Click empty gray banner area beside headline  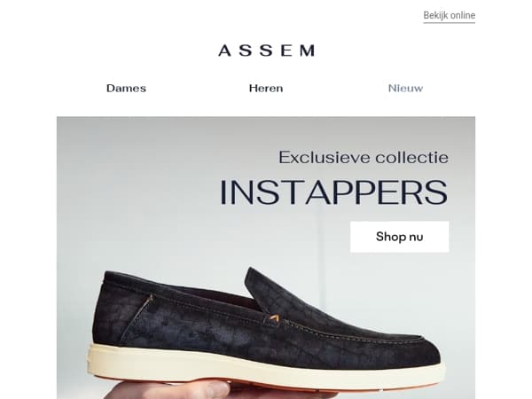[136, 186]
